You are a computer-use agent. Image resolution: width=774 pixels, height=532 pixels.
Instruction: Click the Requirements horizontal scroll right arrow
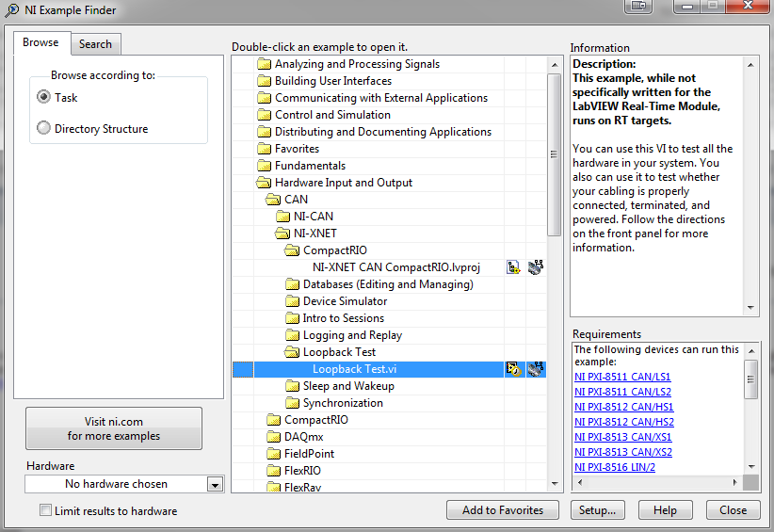coord(734,482)
